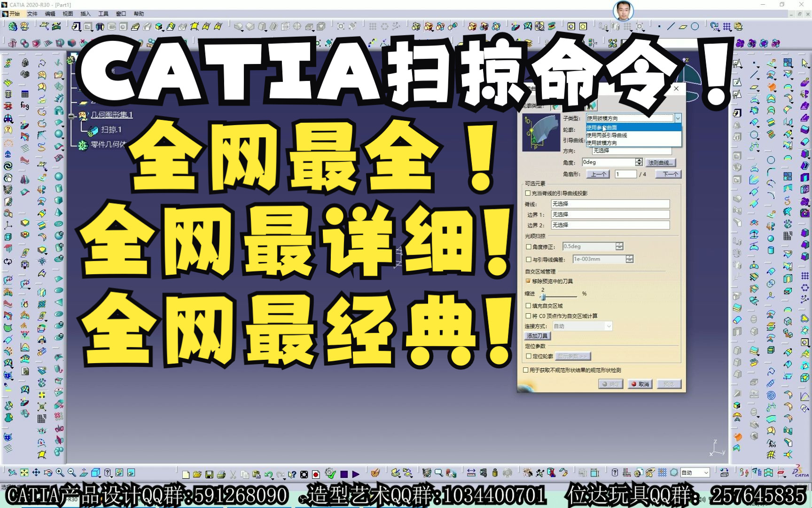The image size is (812, 508).
Task: Click the 脊线 selection field
Action: pyautogui.click(x=610, y=204)
